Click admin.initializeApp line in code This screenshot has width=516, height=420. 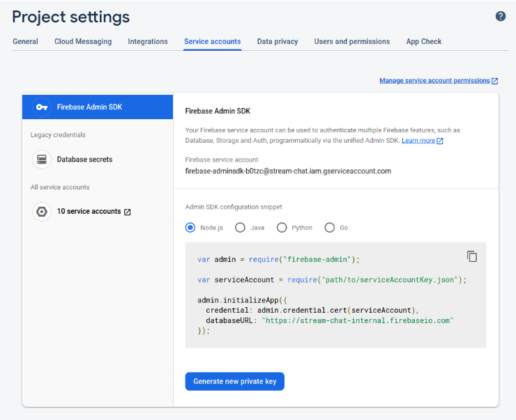coord(242,300)
